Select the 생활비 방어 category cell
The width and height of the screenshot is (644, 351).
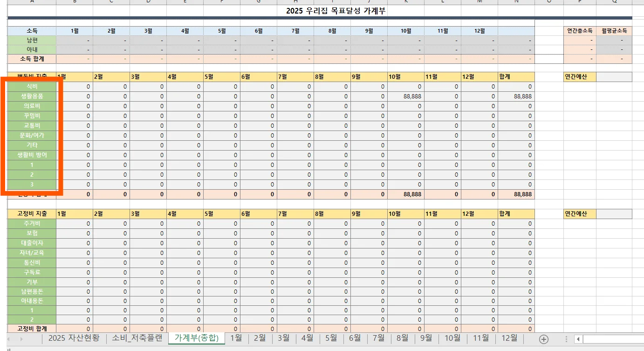(32, 155)
